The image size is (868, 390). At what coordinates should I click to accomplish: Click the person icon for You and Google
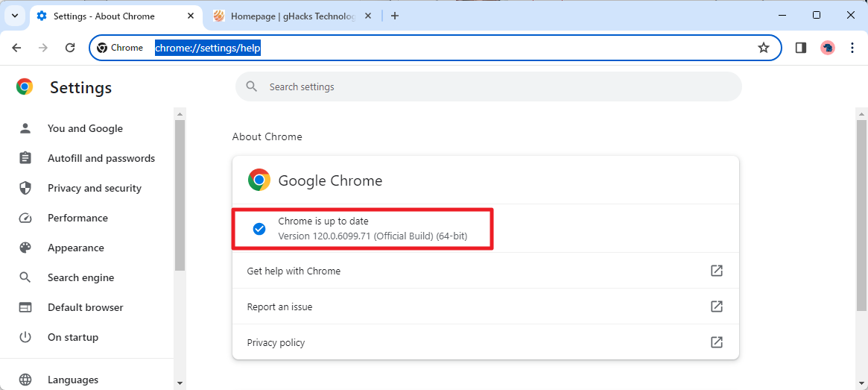25,128
